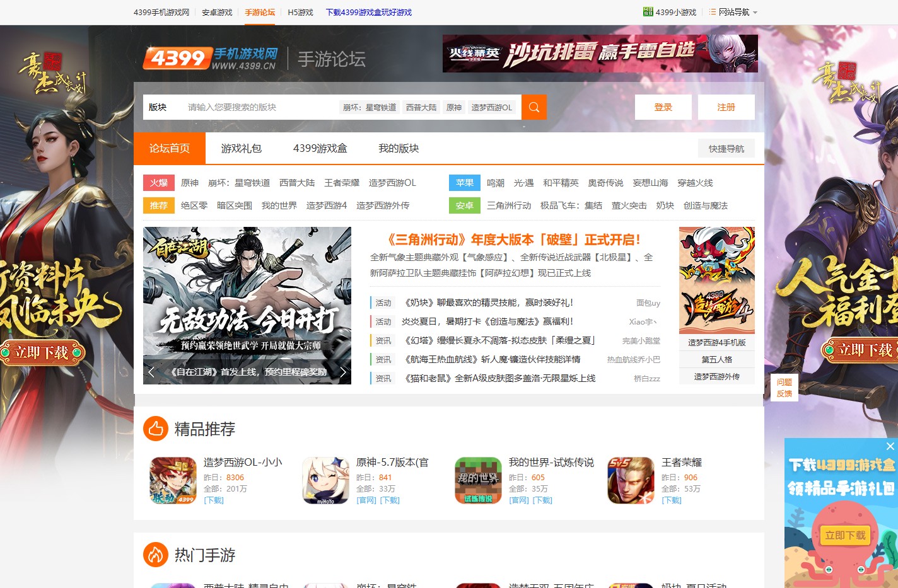
Task: Select 西普大陆 search suggestion tag
Action: click(x=421, y=107)
